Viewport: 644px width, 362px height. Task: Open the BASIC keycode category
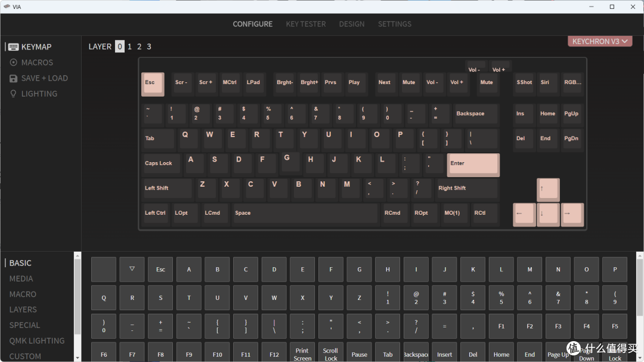coord(20,263)
